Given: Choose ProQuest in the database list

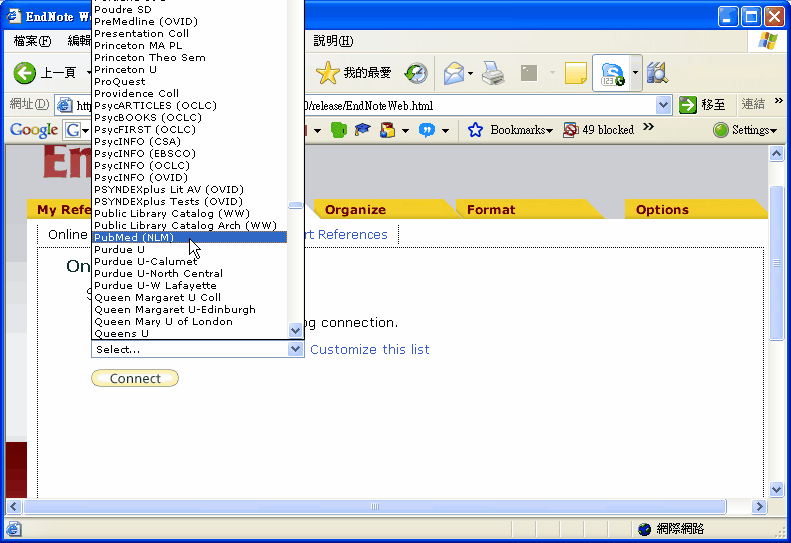Looking at the screenshot, I should click(120, 81).
